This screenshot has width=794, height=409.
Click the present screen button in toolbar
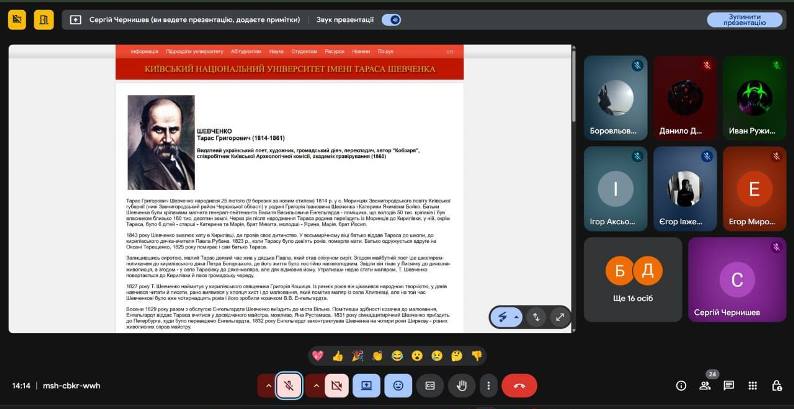pos(367,386)
